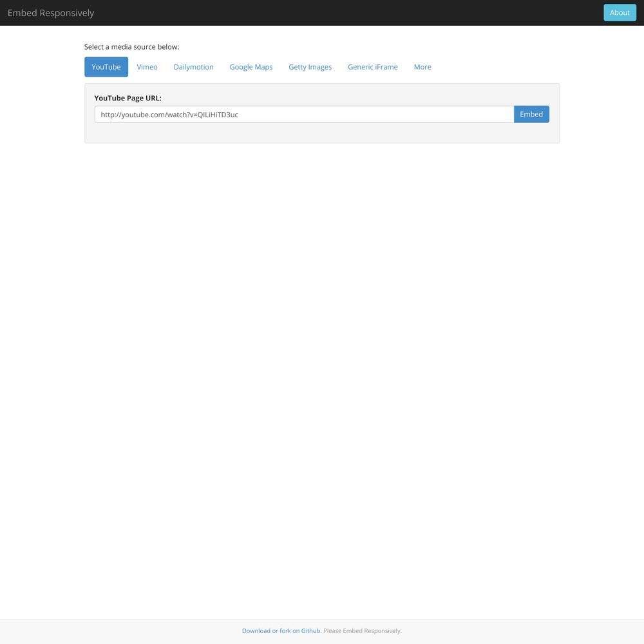The height and width of the screenshot is (644, 644).
Task: Click the YouTube Page URL label
Action: [128, 98]
